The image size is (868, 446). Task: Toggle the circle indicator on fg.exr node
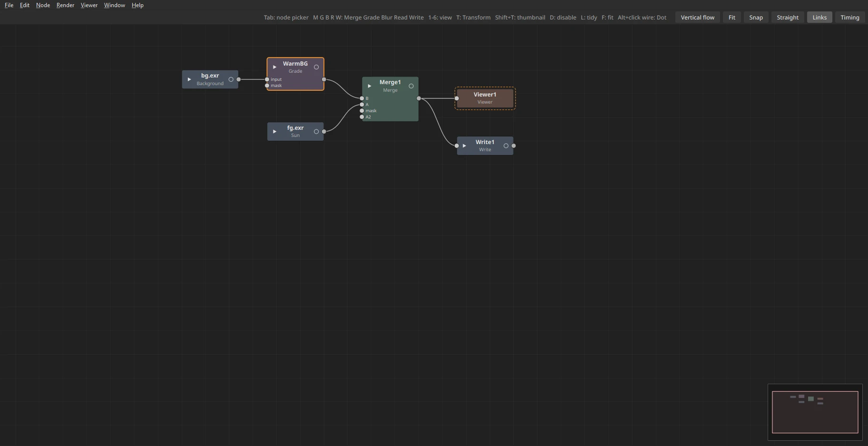click(x=316, y=132)
